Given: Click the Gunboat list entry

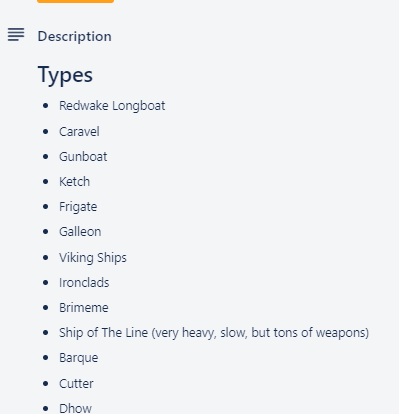Looking at the screenshot, I should tap(83, 157).
